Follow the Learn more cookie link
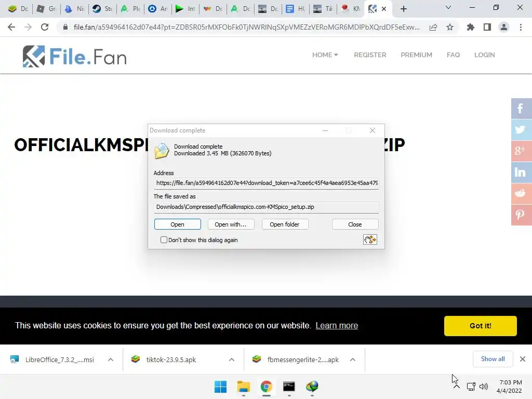The image size is (532, 399). tap(337, 325)
